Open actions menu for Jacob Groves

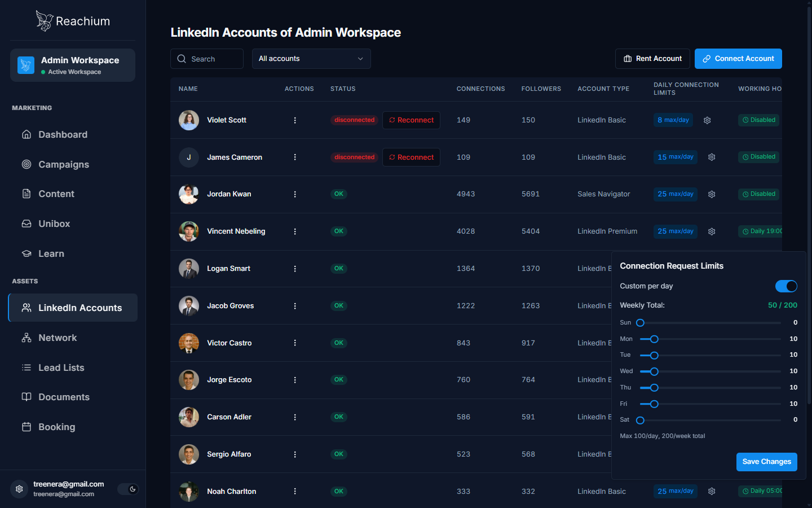(x=295, y=306)
